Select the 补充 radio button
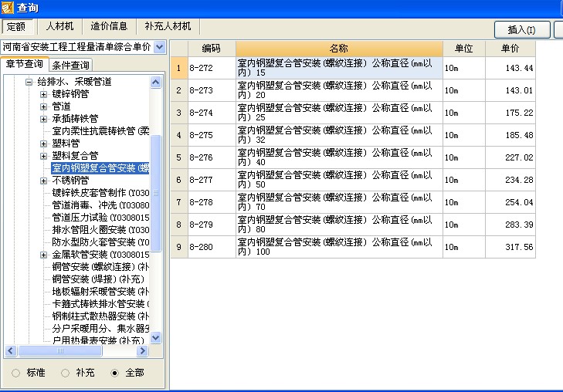Image resolution: width=563 pixels, height=392 pixels. pyautogui.click(x=65, y=373)
